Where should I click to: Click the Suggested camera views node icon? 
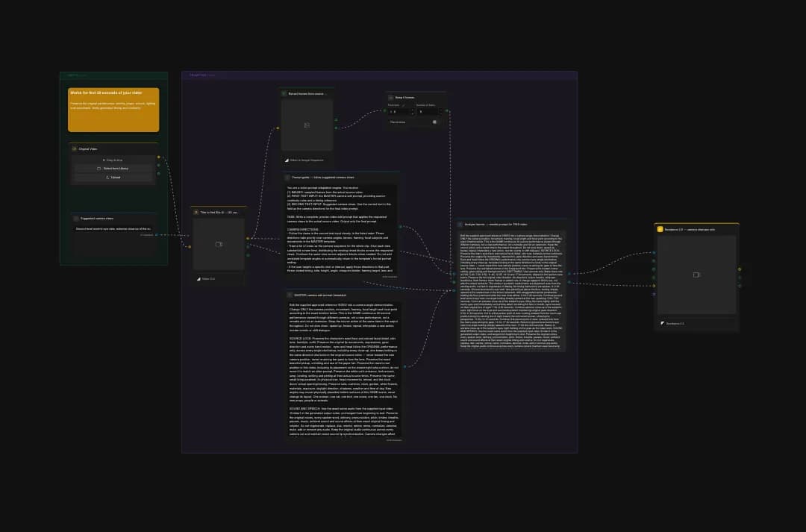(76, 219)
